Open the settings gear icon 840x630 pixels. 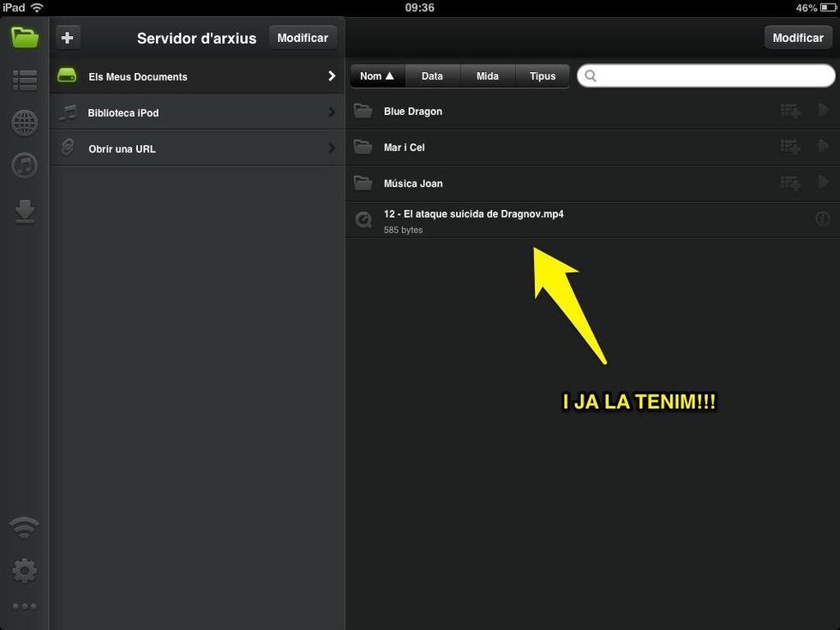25,570
